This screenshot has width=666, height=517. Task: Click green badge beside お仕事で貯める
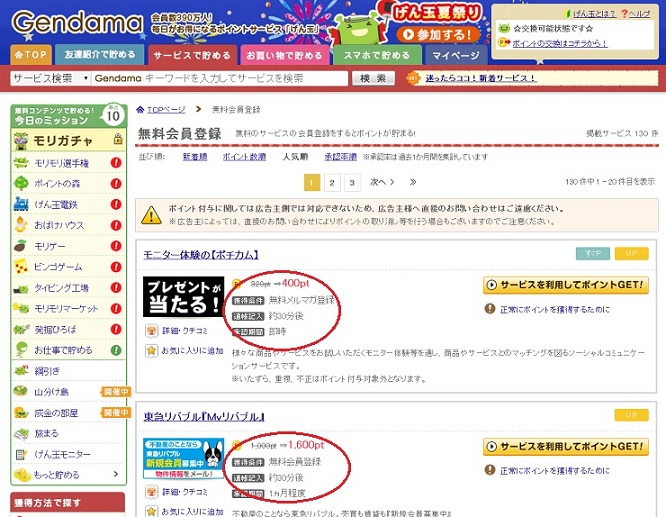click(116, 350)
